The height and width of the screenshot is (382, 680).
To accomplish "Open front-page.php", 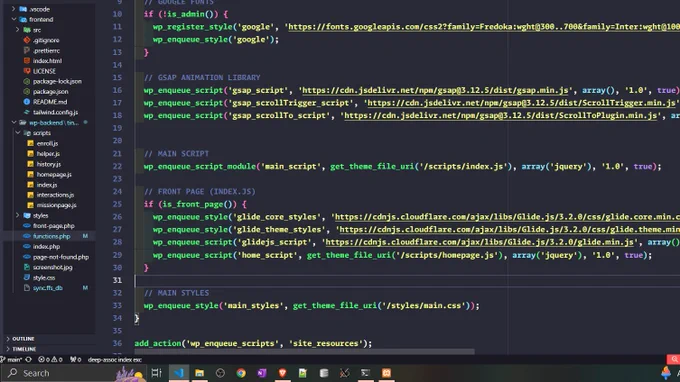I will [53, 226].
